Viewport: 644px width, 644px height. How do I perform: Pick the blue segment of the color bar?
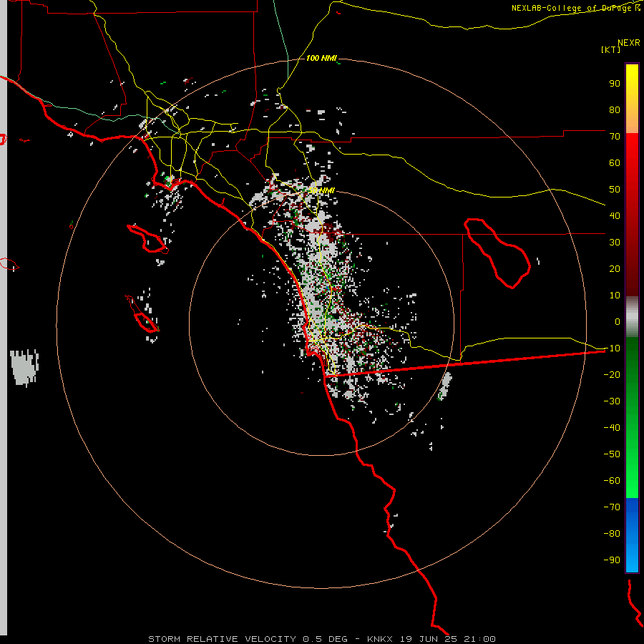point(632,535)
